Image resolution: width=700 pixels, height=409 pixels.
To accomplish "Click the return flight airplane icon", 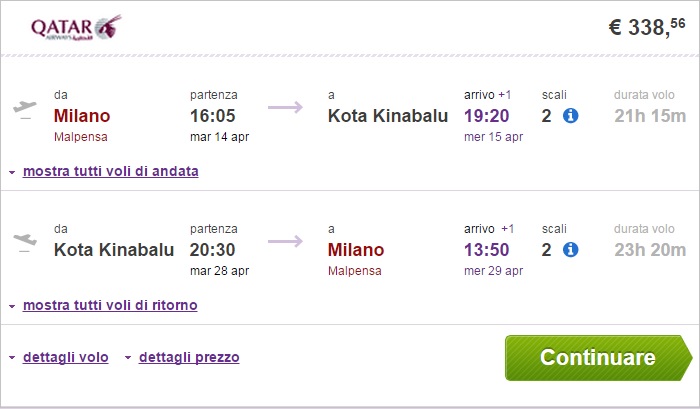I will pos(22,241).
